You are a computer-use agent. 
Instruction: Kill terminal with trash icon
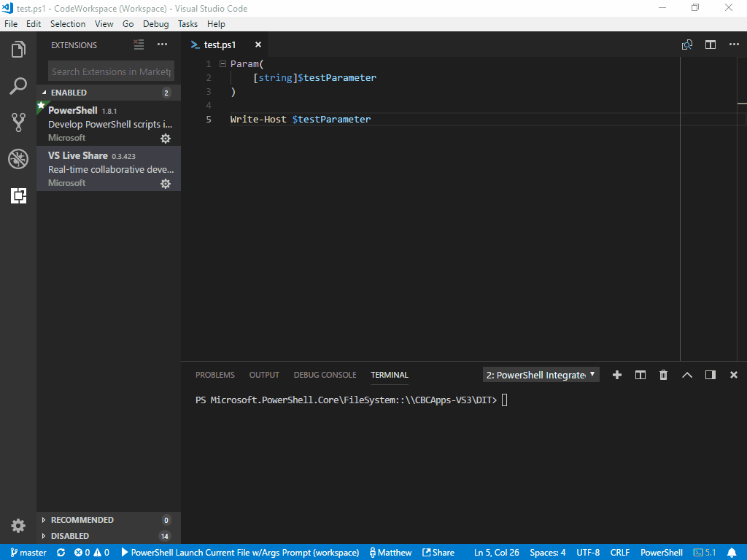pyautogui.click(x=663, y=376)
